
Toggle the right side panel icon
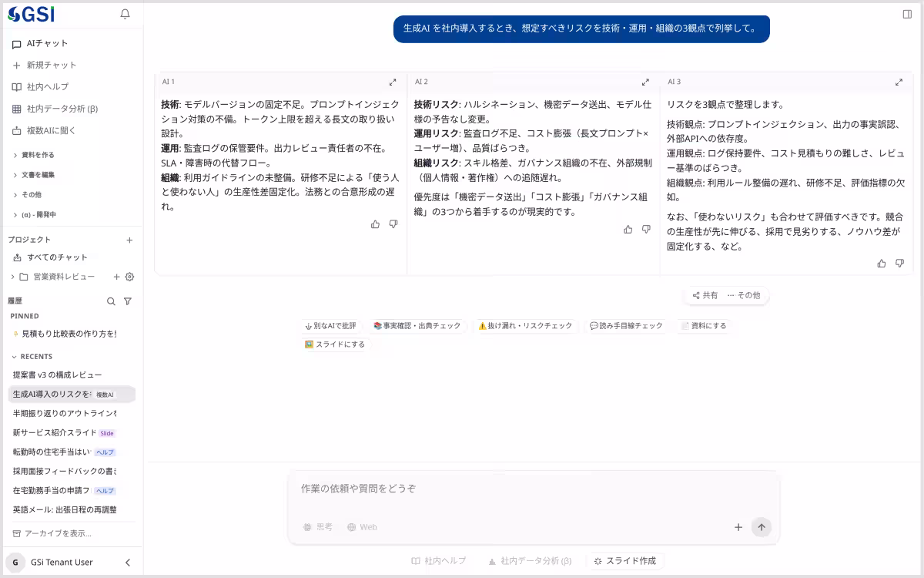(x=907, y=14)
